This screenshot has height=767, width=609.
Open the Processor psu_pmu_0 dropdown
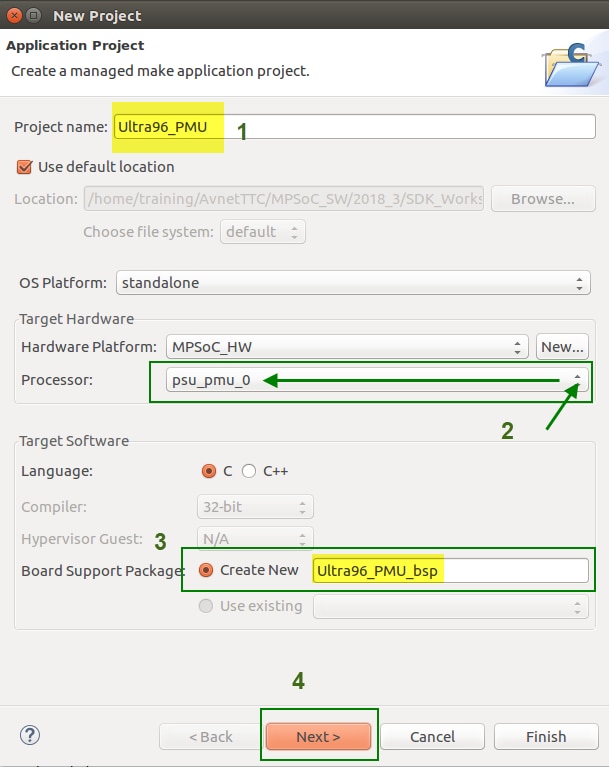370,381
